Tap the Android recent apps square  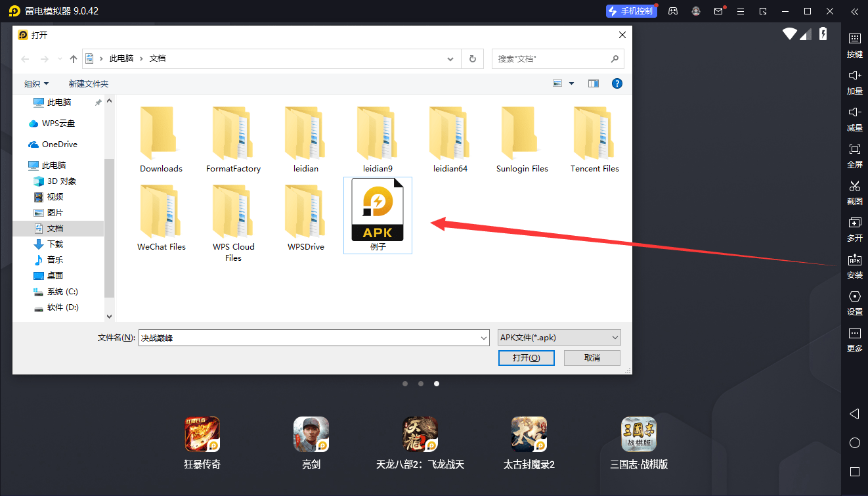854,472
